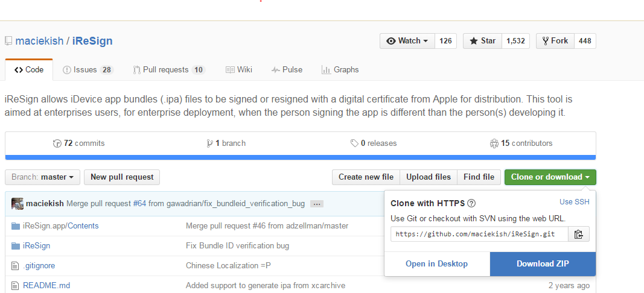The image size is (644, 293).
Task: Click the help icon beside Clone with HTTPS
Action: coord(472,203)
